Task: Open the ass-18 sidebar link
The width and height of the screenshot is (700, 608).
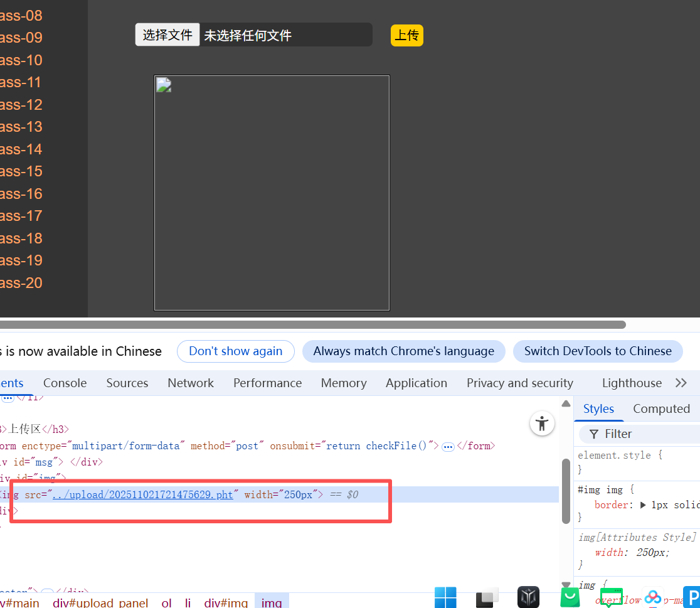Action: click(x=21, y=238)
